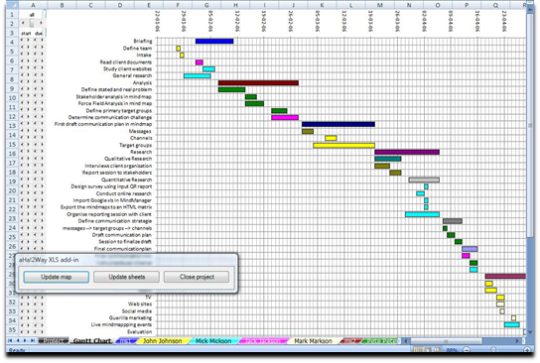Open the pink sheet tab
This screenshot has height=363, width=540.
(x=263, y=341)
